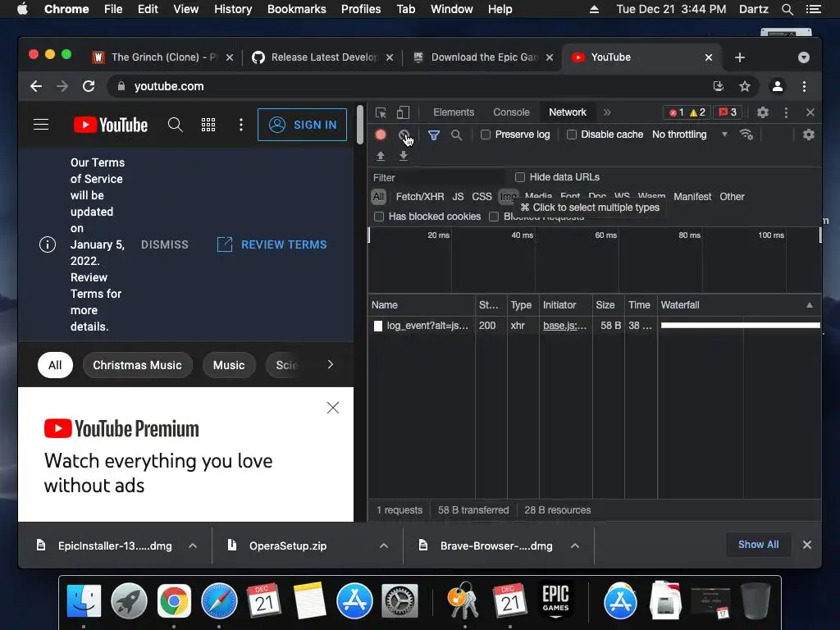
Task: Enable the Disable cache checkbox
Action: coord(572,135)
